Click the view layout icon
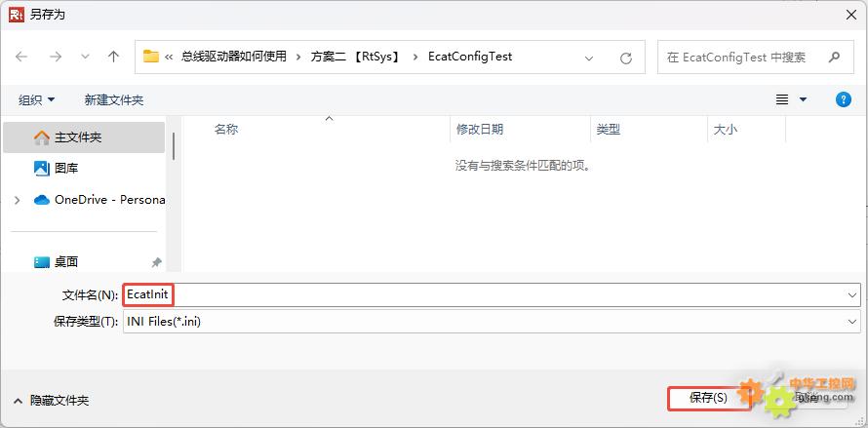 coord(782,99)
